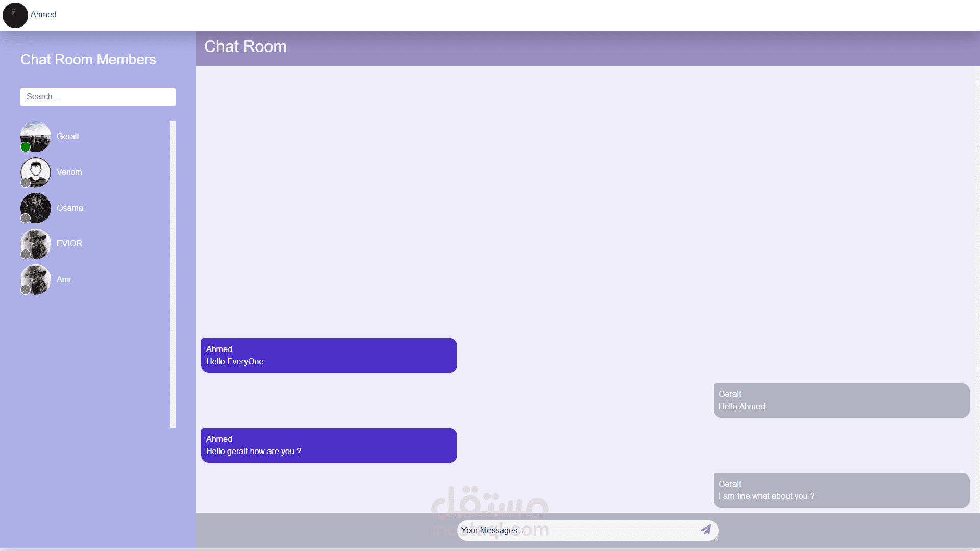Image resolution: width=980 pixels, height=551 pixels.
Task: Click Amr's profile picture icon
Action: [x=36, y=279]
